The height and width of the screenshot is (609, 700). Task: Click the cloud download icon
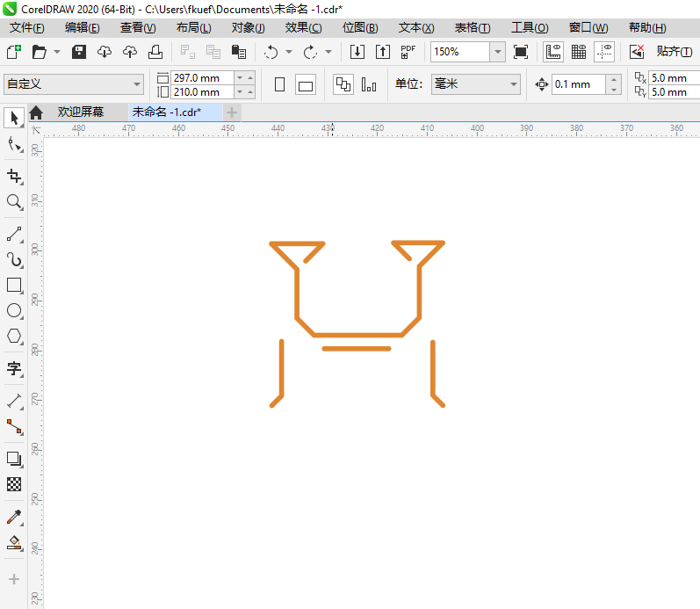click(104, 52)
